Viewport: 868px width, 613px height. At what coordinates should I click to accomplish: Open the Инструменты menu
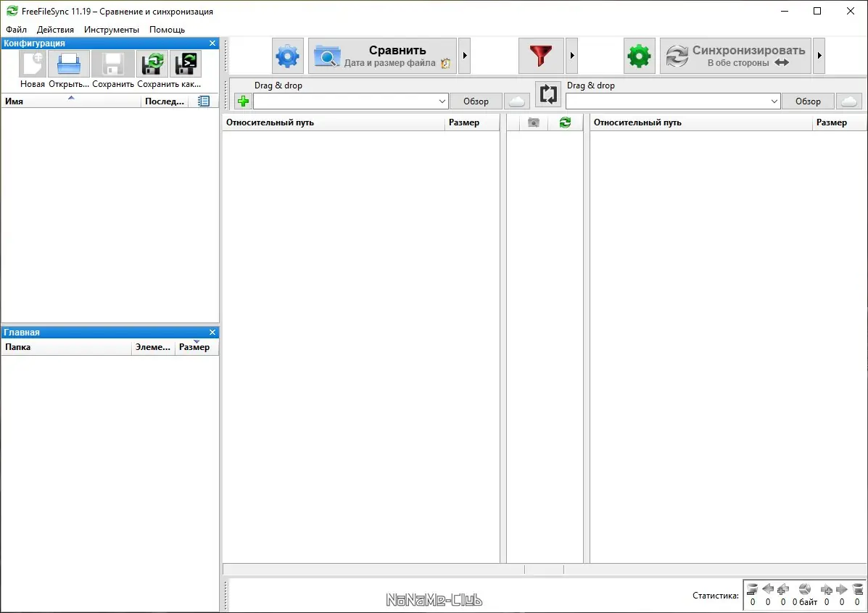coord(111,29)
